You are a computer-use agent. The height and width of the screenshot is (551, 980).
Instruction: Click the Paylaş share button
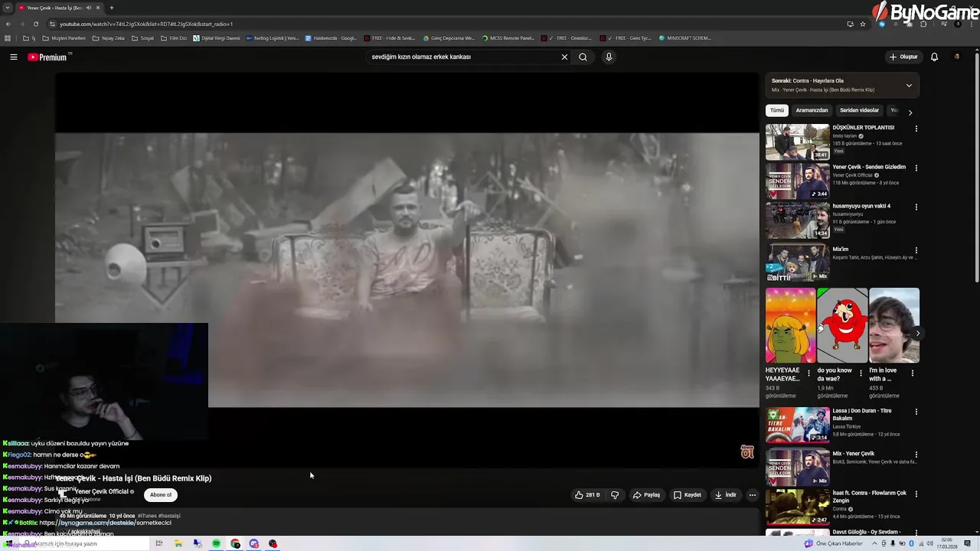(x=646, y=495)
